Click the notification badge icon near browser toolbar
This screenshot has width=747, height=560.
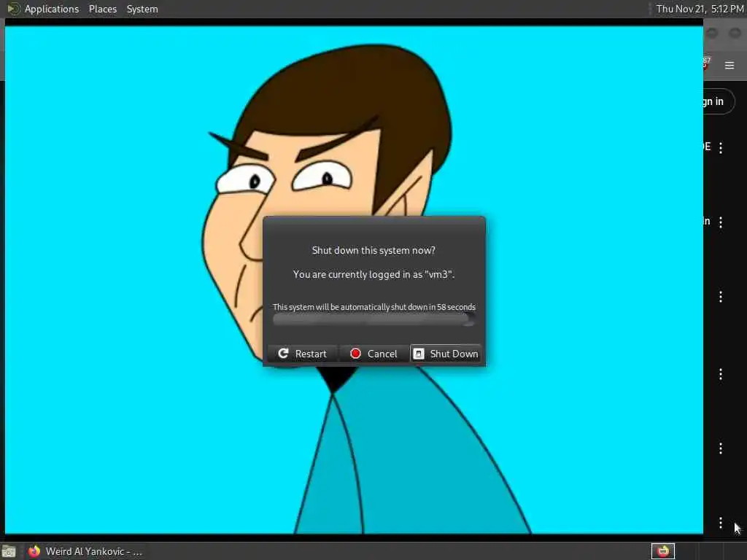[705, 63]
